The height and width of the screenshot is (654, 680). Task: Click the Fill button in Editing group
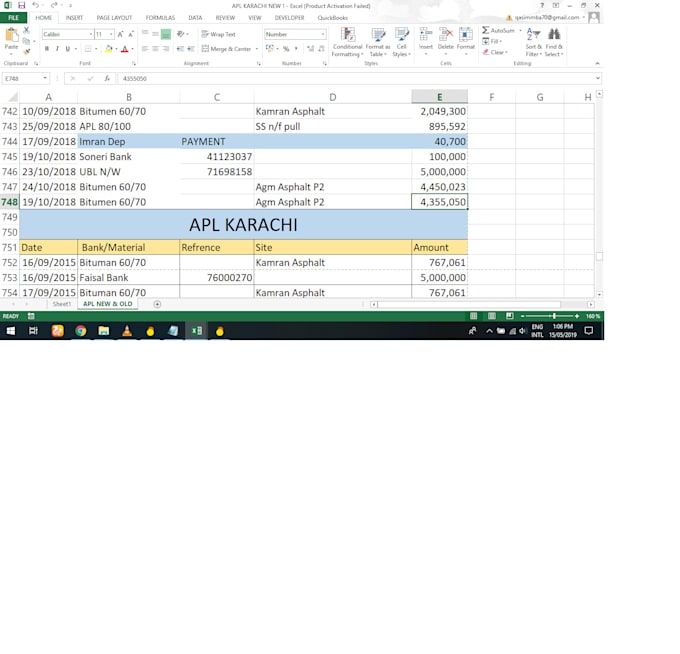[492, 41]
